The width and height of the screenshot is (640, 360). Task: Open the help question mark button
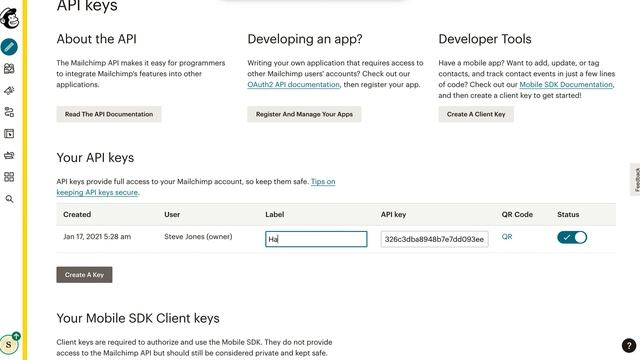point(629,345)
